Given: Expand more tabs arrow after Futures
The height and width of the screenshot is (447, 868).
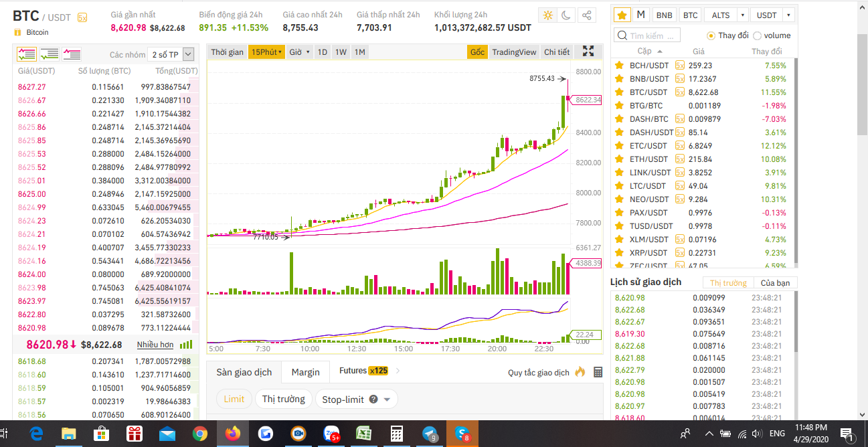Looking at the screenshot, I should click(398, 371).
